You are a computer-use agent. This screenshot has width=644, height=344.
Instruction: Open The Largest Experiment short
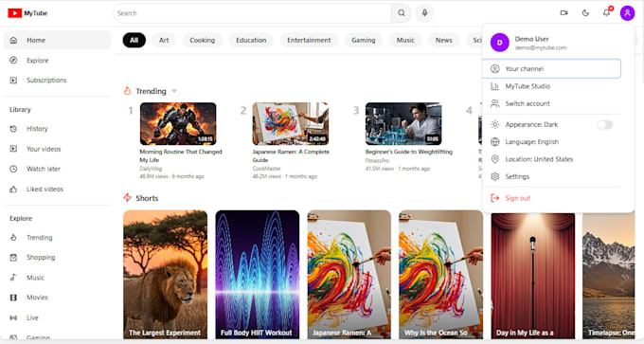click(165, 275)
